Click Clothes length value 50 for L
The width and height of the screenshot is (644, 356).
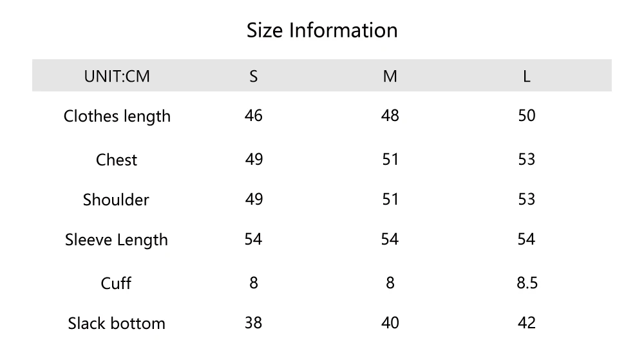tap(527, 115)
